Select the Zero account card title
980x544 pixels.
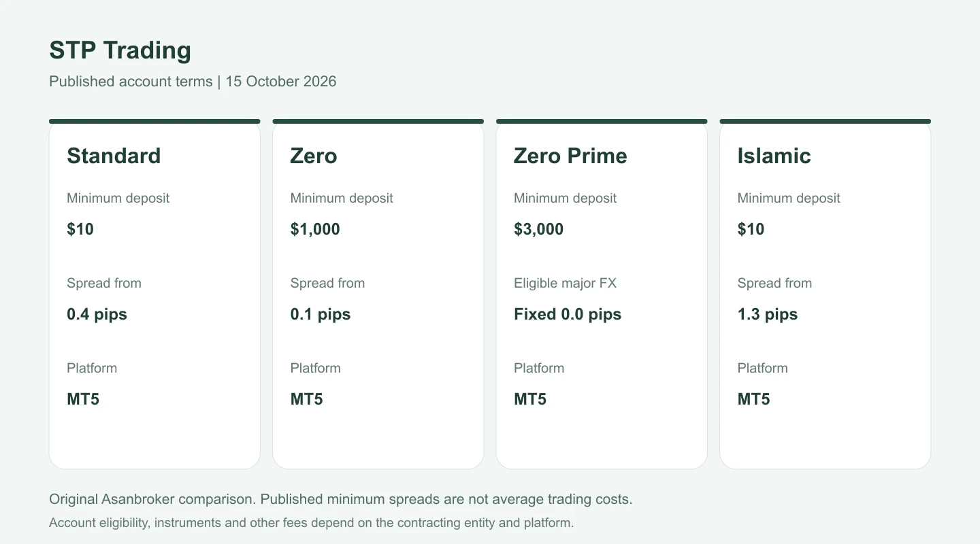314,156
